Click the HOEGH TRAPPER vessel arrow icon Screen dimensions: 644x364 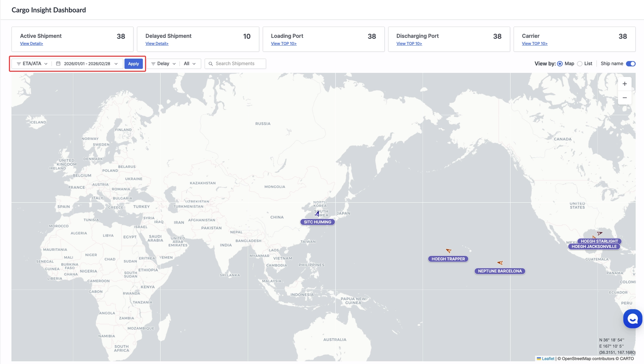(x=449, y=251)
